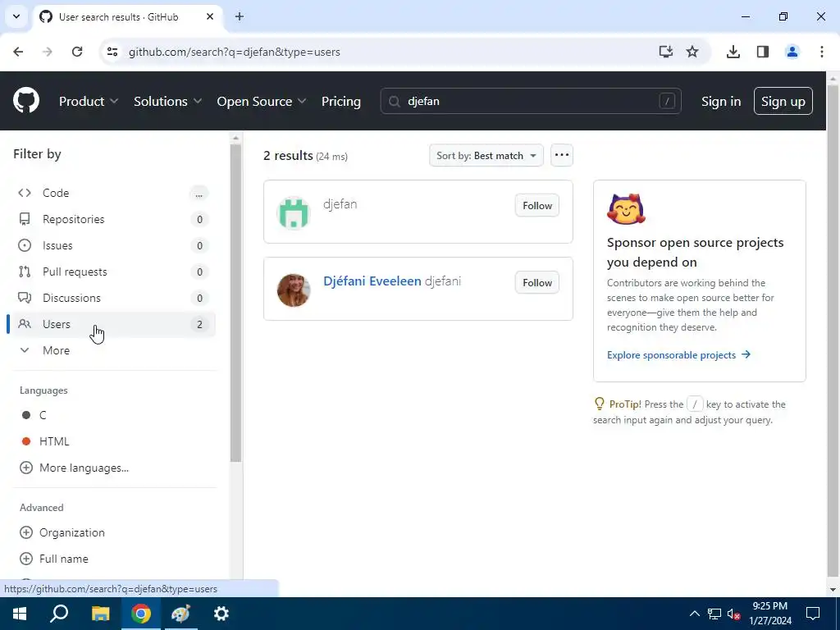Screen dimensions: 840x630
Task: Open the Chrome profile avatar icon
Action: click(792, 52)
